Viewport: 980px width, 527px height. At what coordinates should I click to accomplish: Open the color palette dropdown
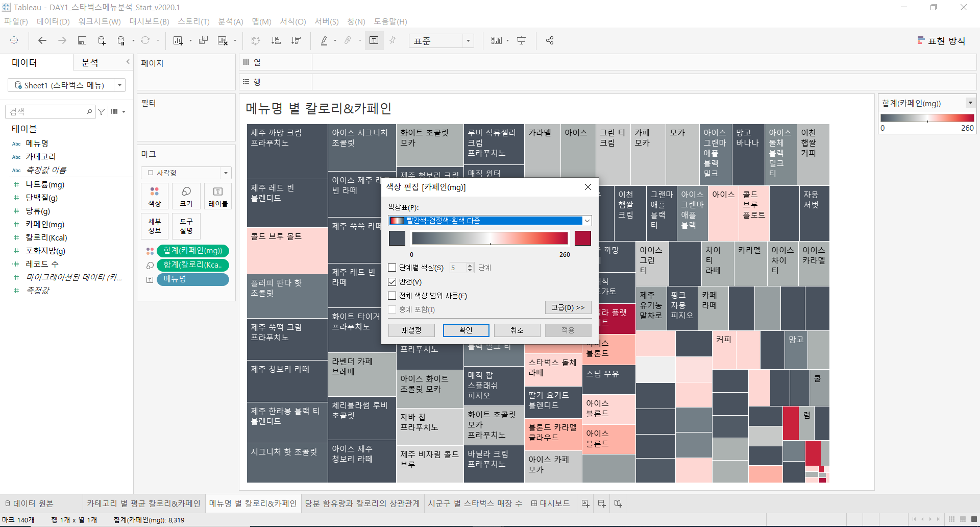[x=587, y=221]
